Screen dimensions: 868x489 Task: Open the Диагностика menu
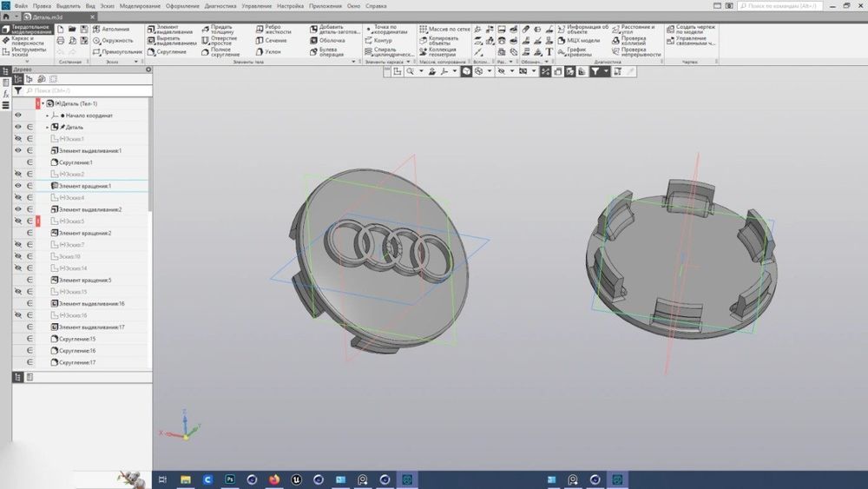(x=220, y=6)
